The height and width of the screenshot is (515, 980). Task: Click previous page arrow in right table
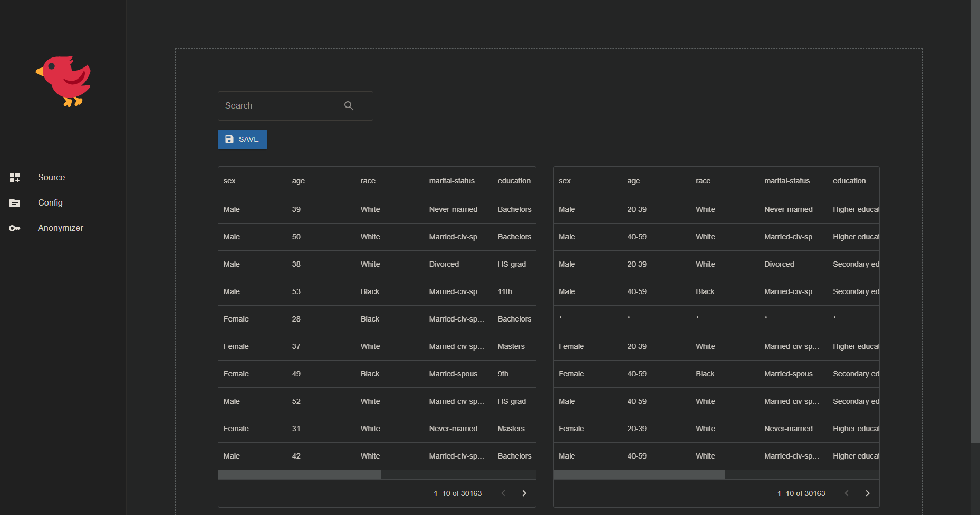[x=847, y=493]
